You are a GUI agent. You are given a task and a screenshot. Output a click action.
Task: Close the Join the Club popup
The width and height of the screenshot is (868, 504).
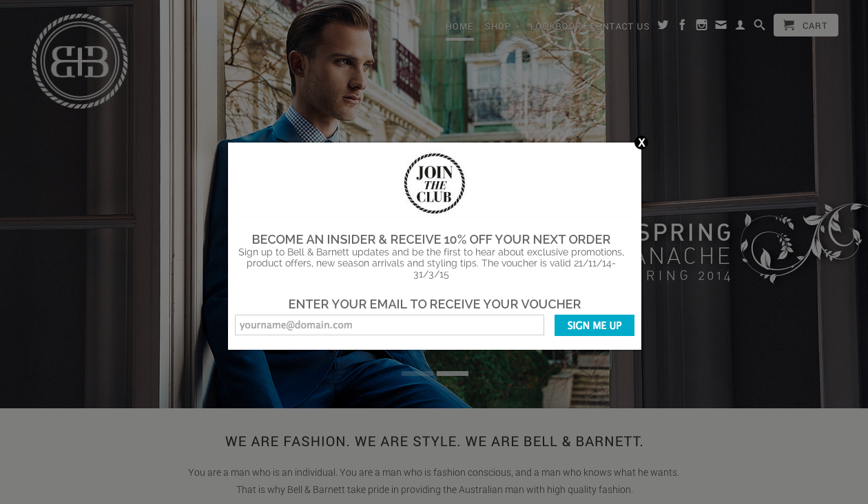(x=641, y=143)
